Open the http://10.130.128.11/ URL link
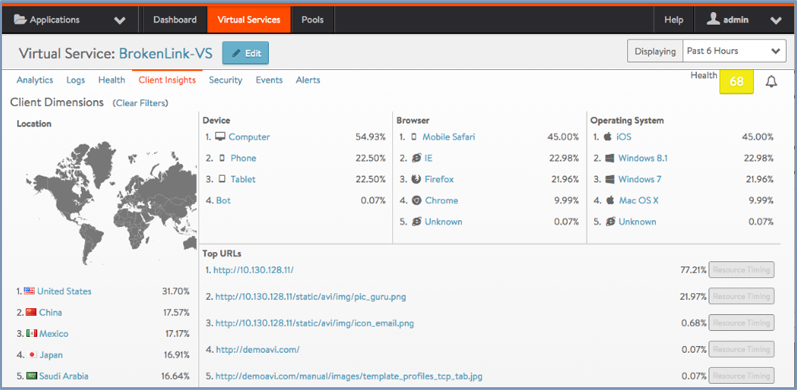Image resolution: width=797 pixels, height=390 pixels. [253, 270]
